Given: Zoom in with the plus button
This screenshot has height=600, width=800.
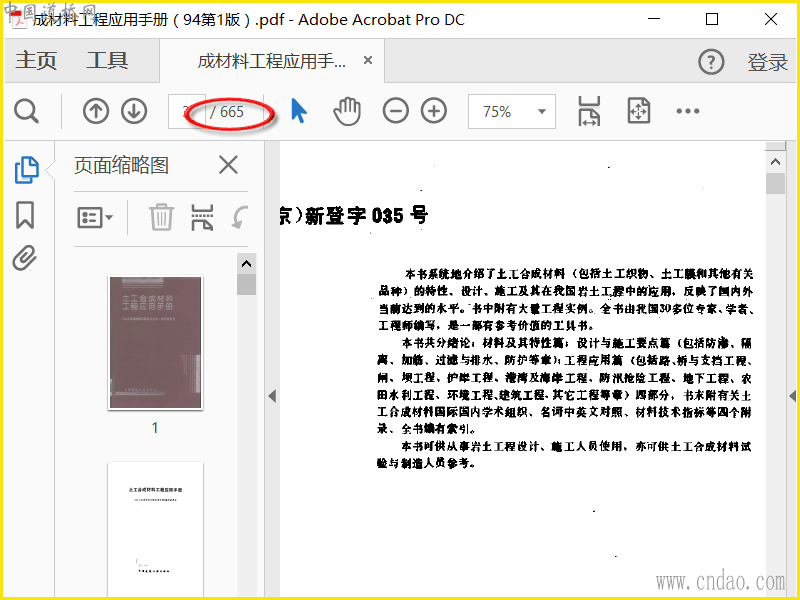Looking at the screenshot, I should tap(434, 111).
